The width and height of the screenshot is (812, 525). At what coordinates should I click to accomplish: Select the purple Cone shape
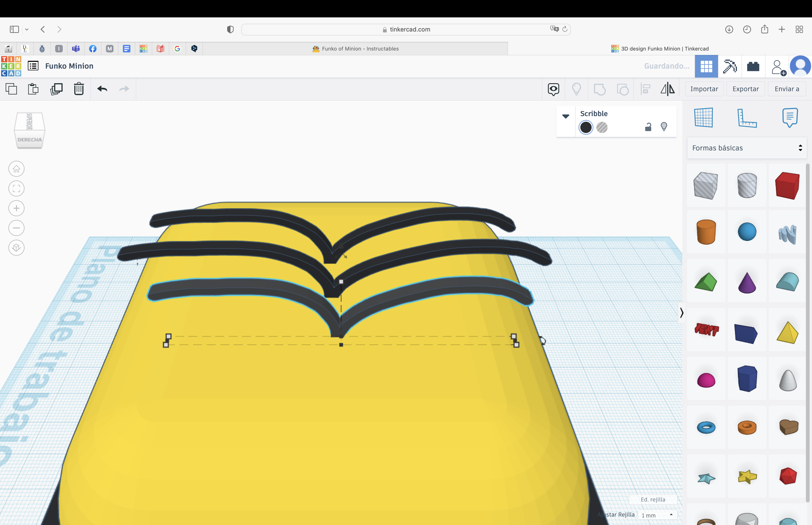(747, 283)
